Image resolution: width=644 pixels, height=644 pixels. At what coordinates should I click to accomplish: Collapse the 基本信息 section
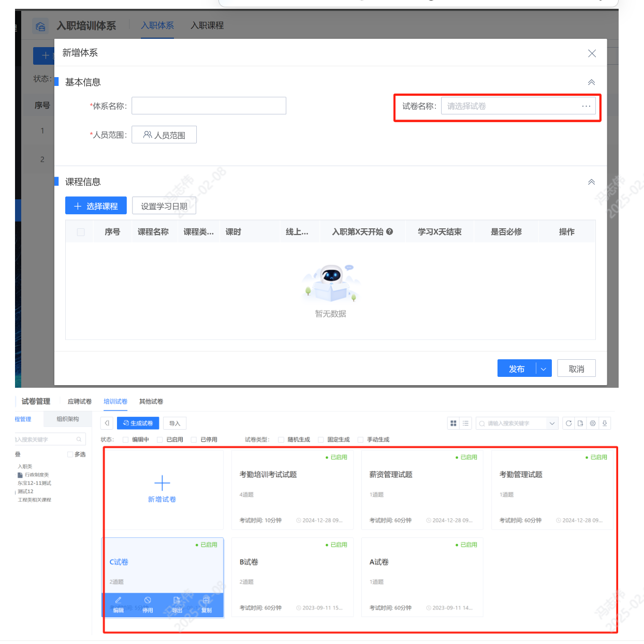(x=591, y=82)
